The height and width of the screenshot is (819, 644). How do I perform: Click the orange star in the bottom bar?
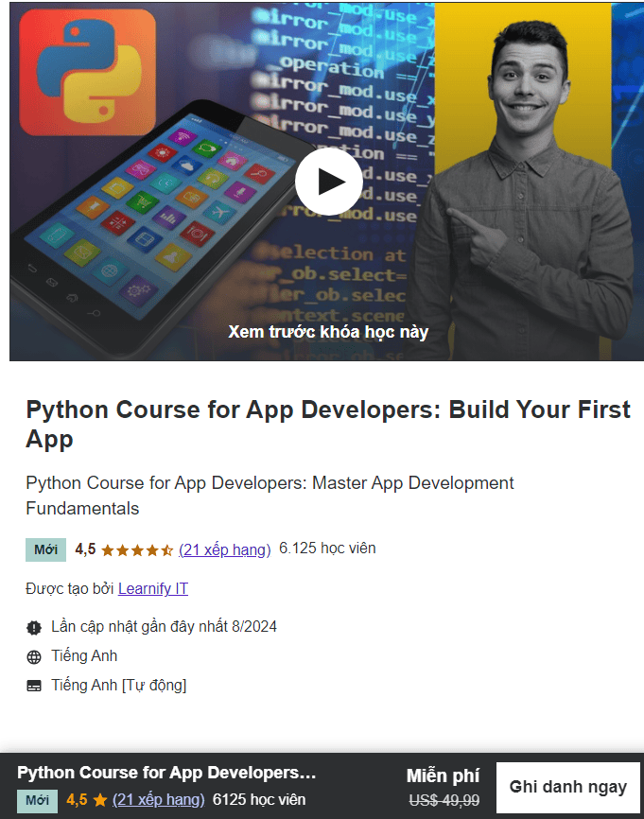99,800
